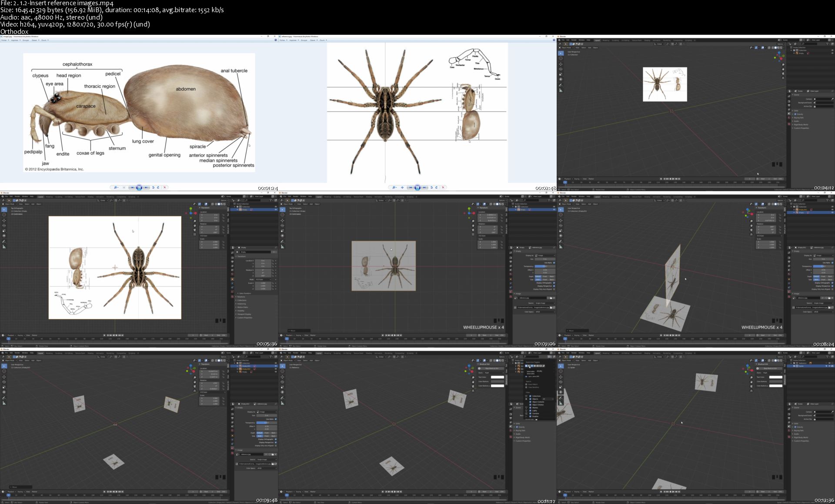Click Size field in the 00:07:06 frame
Screen dimensions: 835x504
(545, 259)
